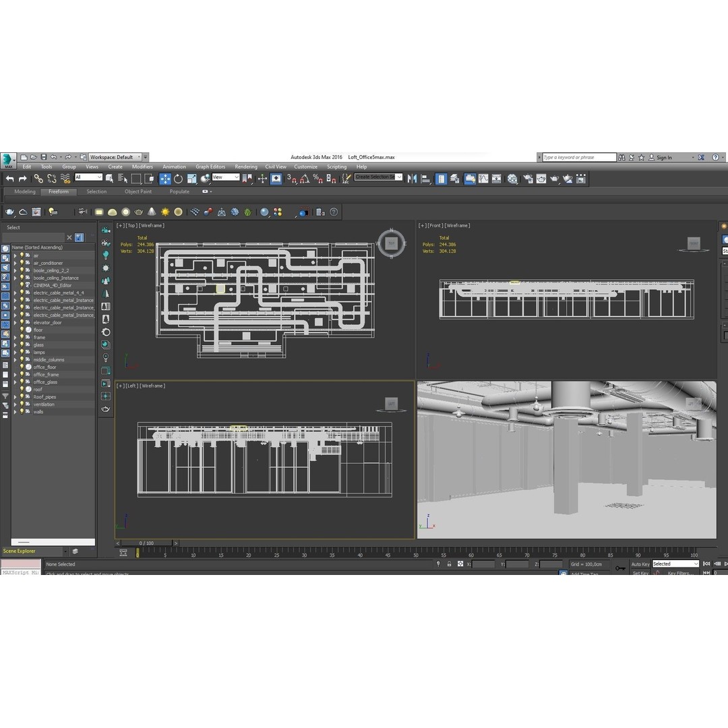Activate the Select and Move tool
728x728 pixels.
pos(165,179)
